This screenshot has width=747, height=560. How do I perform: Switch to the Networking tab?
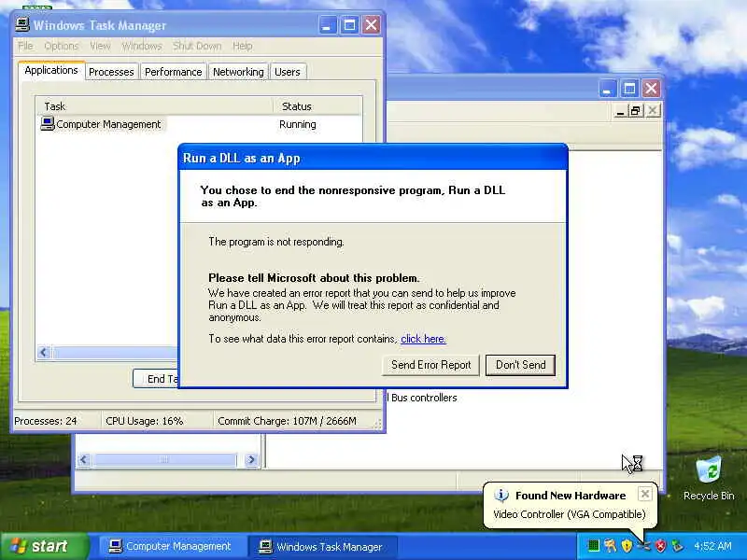point(238,72)
